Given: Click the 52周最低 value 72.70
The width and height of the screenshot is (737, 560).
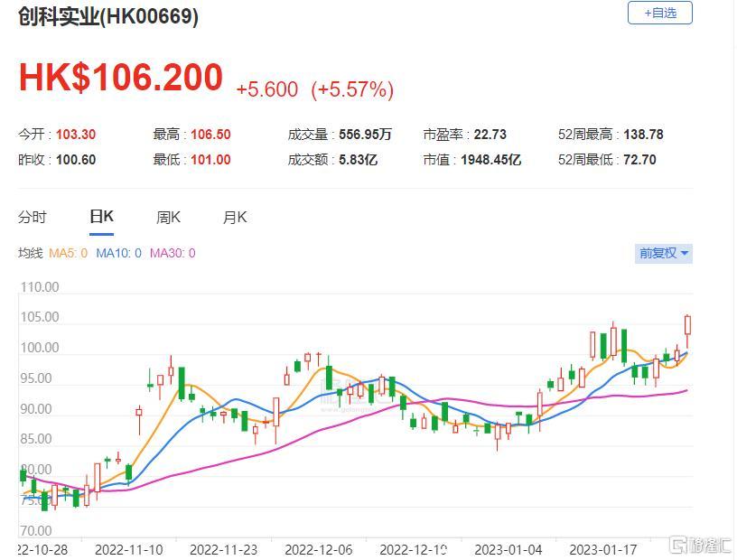Looking at the screenshot, I should pyautogui.click(x=639, y=160).
